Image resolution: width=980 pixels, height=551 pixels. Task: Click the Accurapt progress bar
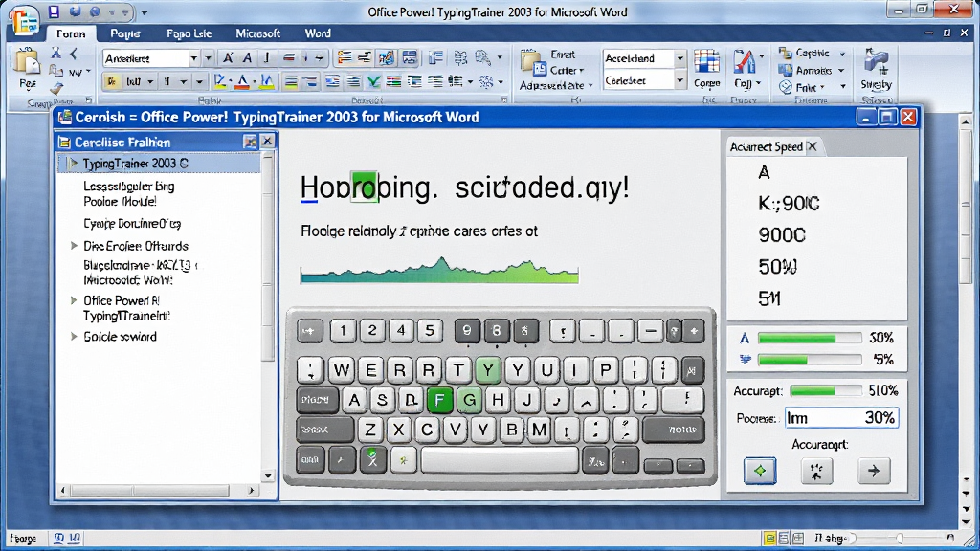tap(825, 391)
